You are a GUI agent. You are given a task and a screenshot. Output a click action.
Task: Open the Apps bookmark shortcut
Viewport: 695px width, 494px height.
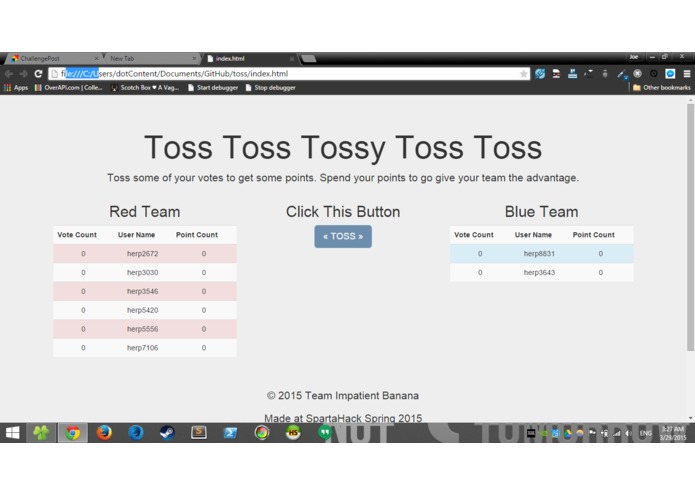[16, 88]
